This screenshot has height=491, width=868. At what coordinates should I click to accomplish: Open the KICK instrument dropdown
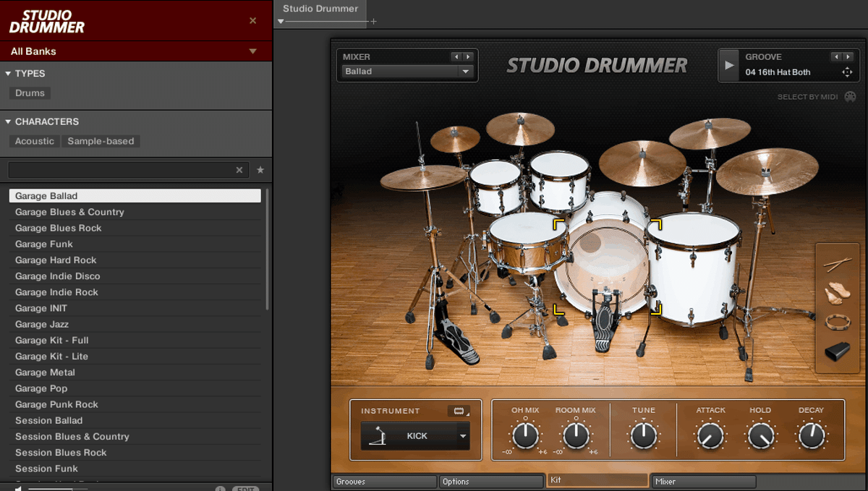(415, 436)
